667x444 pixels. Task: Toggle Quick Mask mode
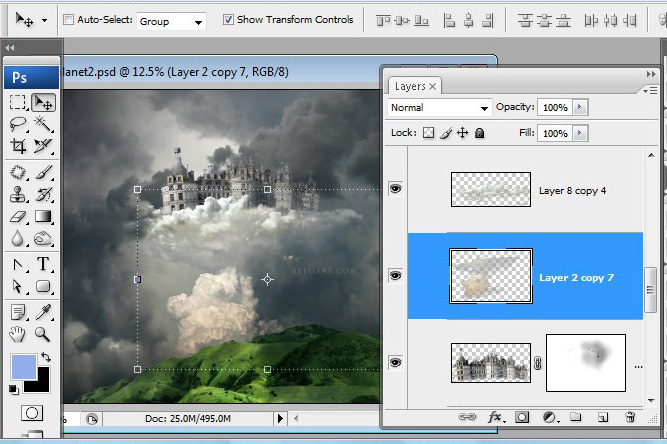coord(32,413)
